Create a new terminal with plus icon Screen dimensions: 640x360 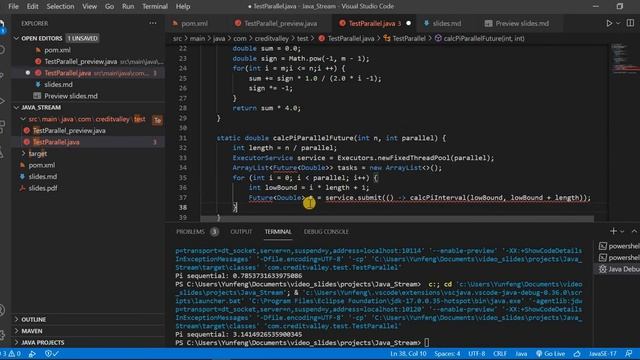click(613, 231)
